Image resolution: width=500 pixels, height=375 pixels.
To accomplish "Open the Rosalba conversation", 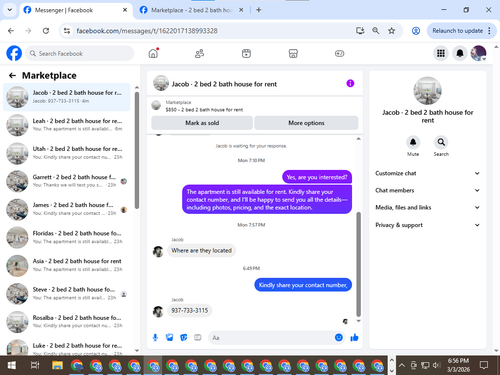I will coord(67,322).
